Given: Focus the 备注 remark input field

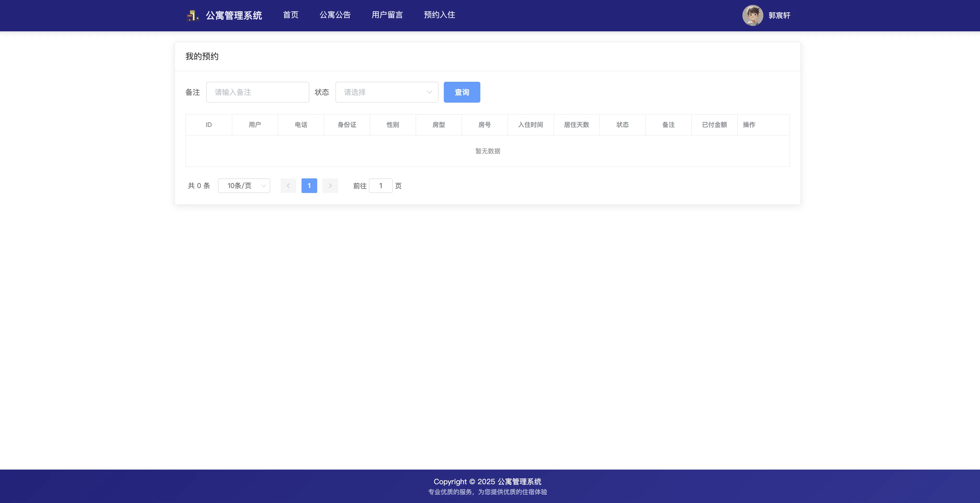Looking at the screenshot, I should tap(258, 92).
